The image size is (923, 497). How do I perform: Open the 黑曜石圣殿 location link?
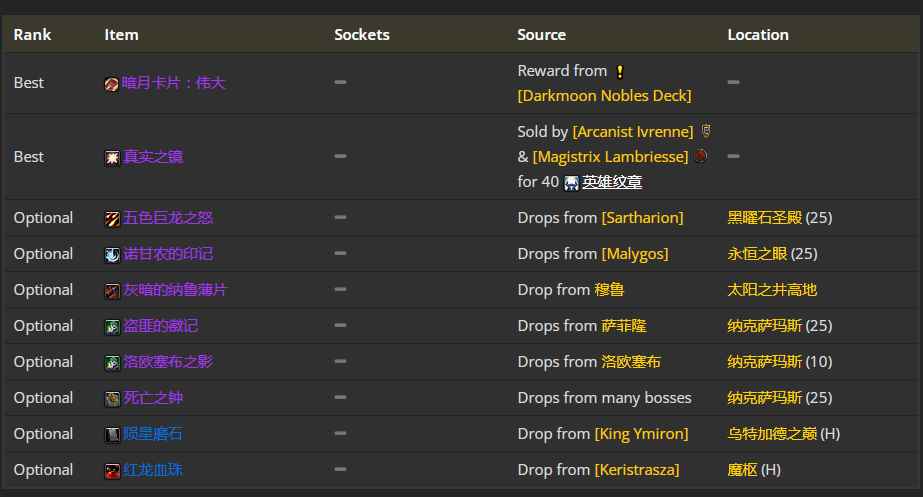[764, 218]
